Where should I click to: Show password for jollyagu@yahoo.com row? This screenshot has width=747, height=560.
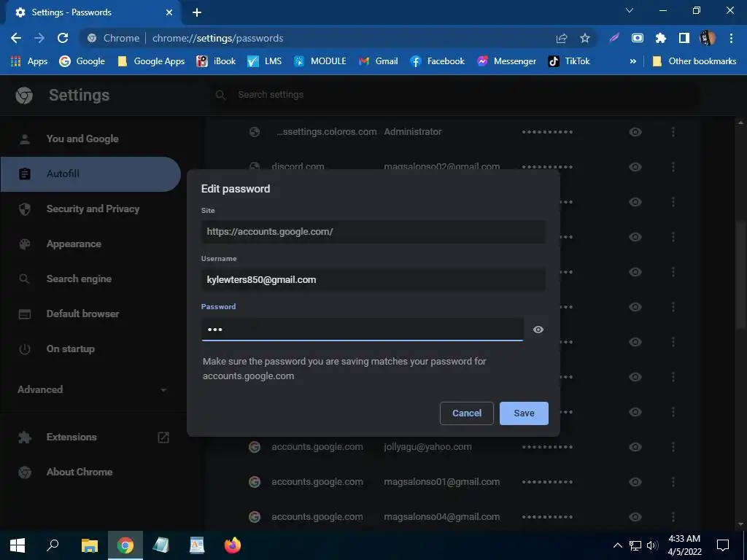635,447
